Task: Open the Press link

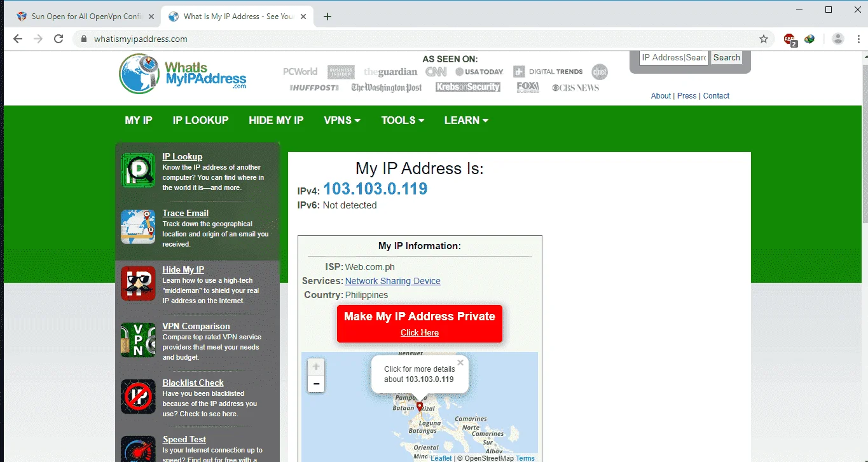Action: click(687, 96)
